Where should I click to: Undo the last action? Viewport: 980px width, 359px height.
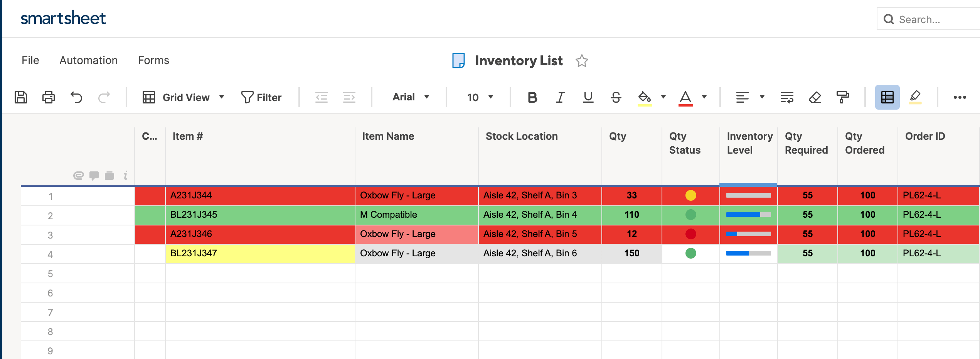[76, 97]
